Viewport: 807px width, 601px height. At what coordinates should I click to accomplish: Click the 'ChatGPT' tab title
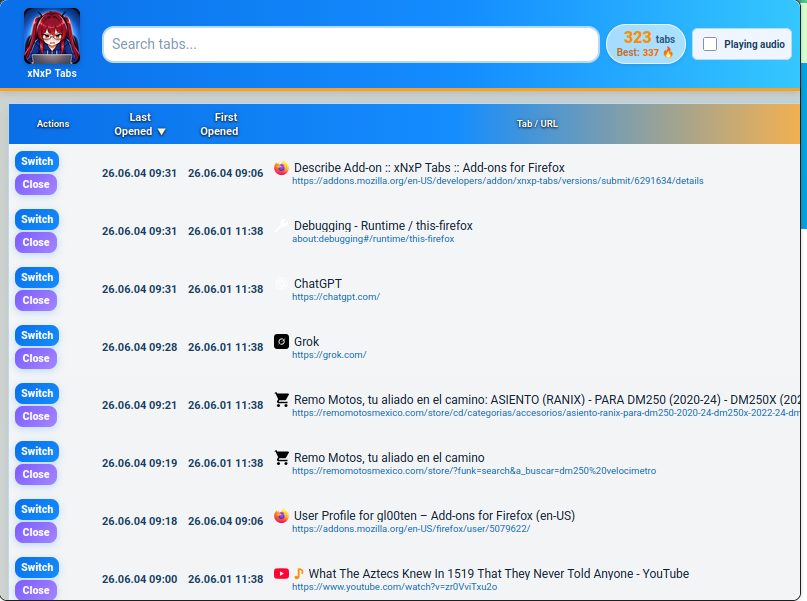(x=318, y=284)
